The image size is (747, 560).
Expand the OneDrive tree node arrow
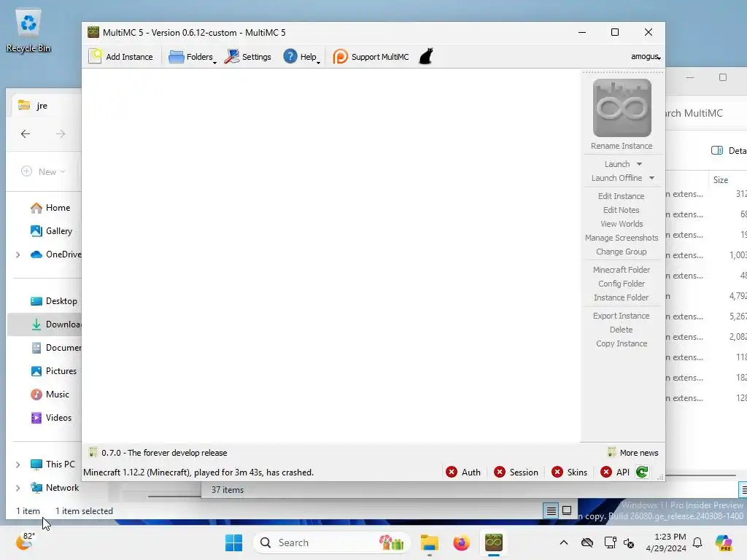tap(18, 254)
